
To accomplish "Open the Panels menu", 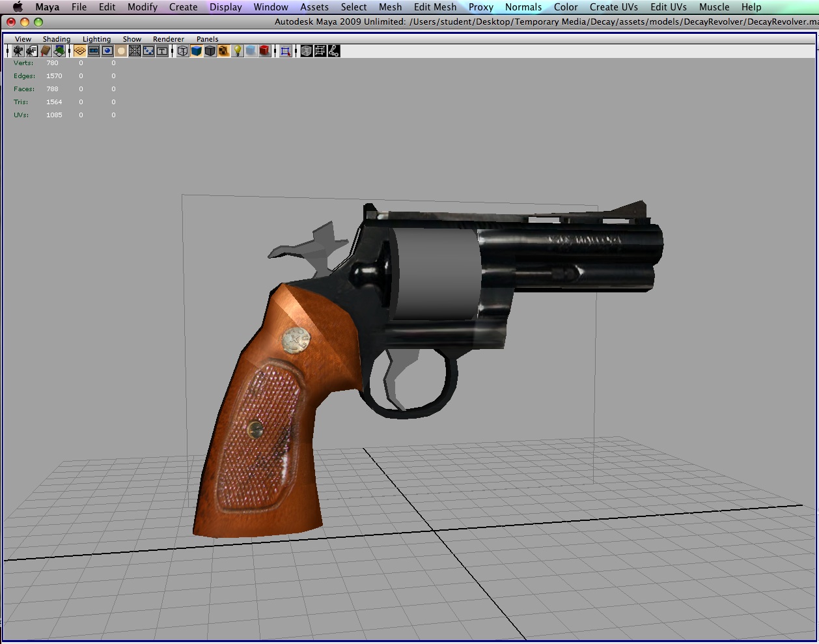I will coord(208,39).
